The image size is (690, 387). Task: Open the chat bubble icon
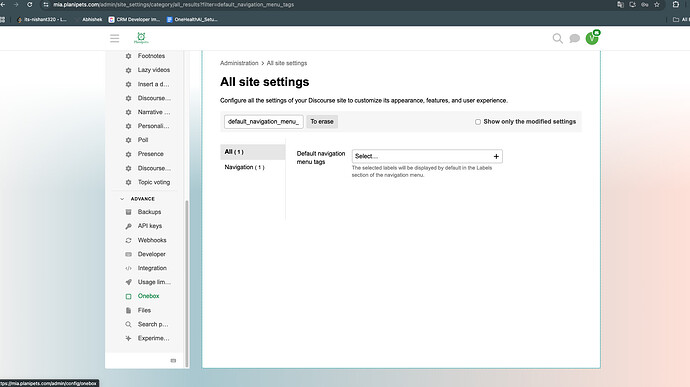574,39
